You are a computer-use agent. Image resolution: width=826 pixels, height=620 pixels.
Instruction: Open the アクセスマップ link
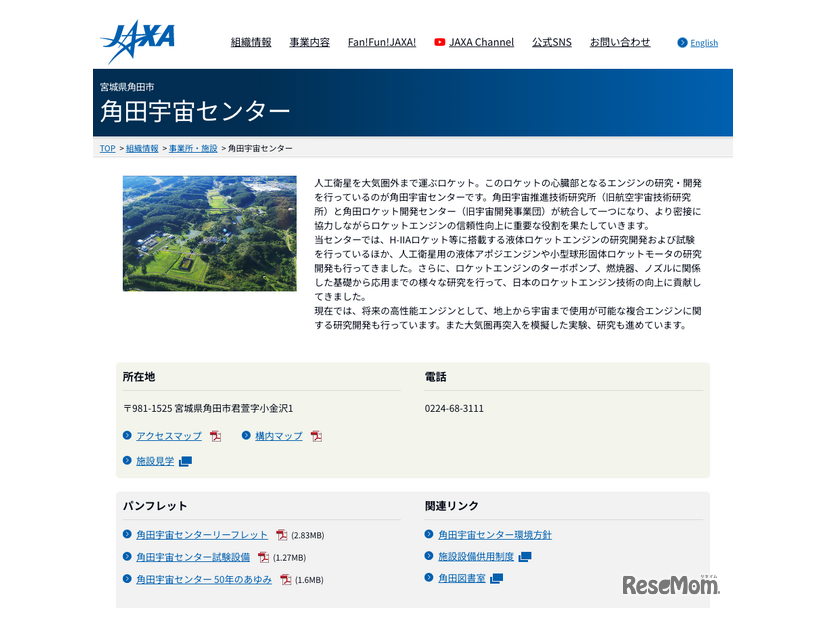point(169,436)
